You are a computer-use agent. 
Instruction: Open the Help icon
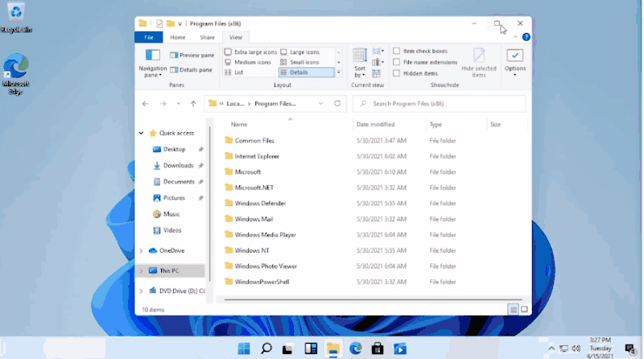[x=526, y=37]
